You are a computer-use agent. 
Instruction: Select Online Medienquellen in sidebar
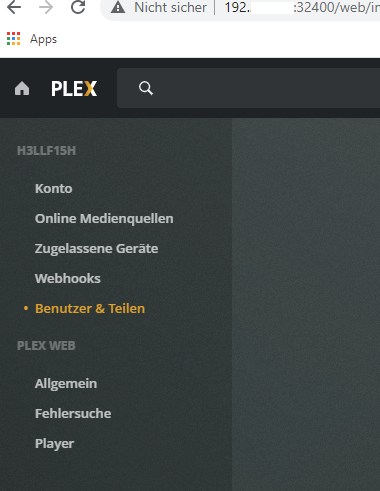coord(104,219)
